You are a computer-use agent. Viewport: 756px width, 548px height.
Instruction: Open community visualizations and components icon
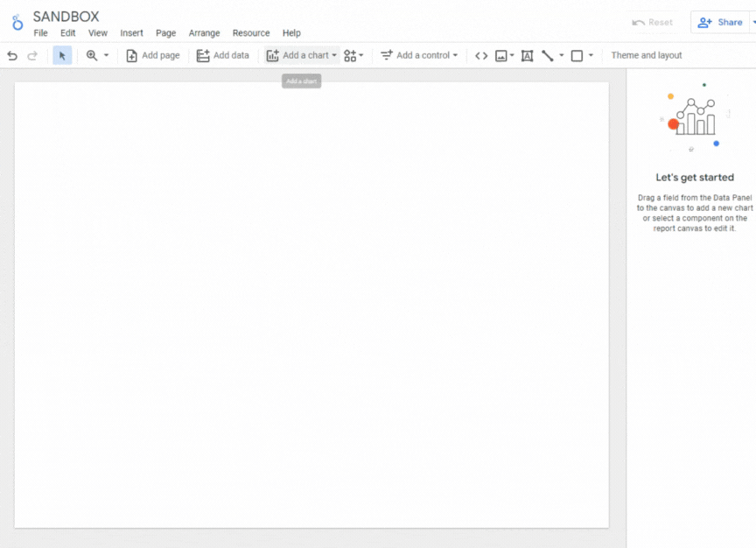353,55
